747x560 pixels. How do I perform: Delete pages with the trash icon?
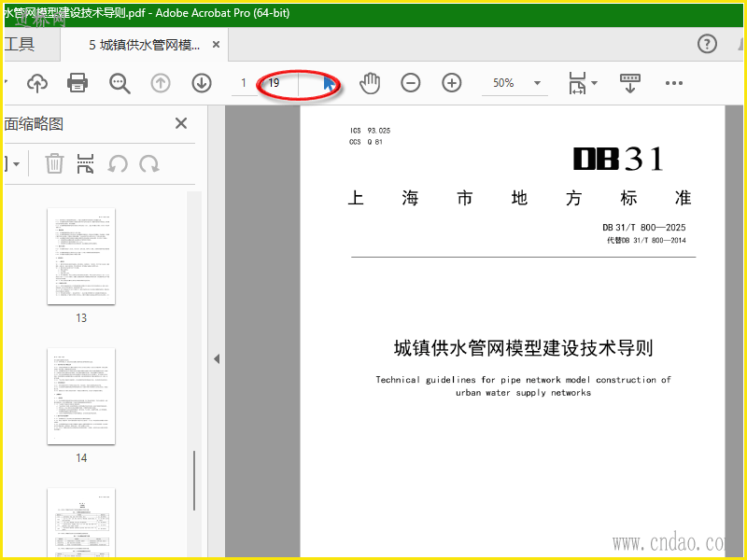coord(54,163)
